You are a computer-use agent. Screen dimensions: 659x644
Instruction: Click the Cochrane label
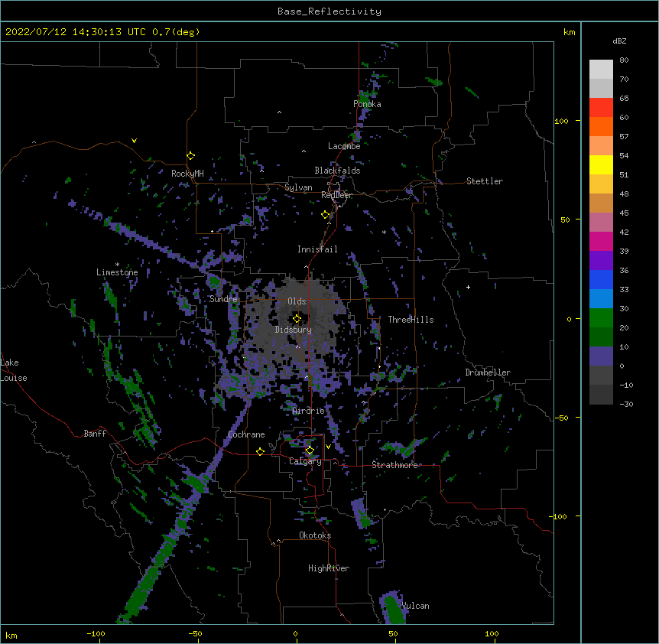tap(246, 434)
